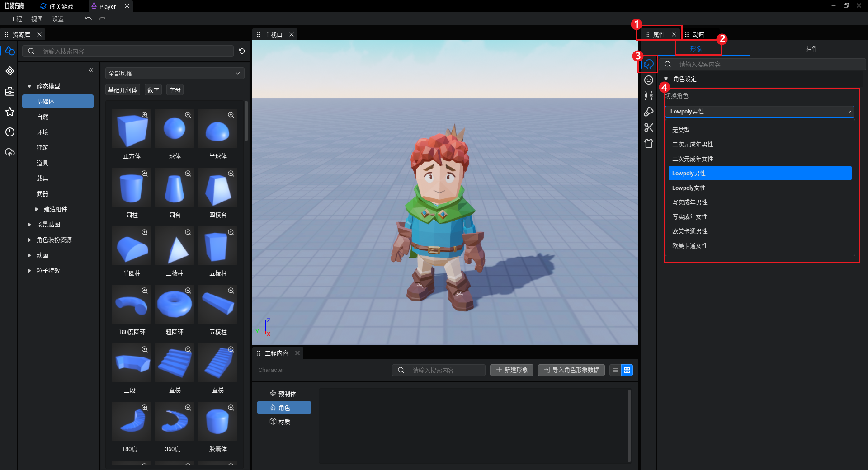Expand the 粒子特效 tree node

click(29, 271)
